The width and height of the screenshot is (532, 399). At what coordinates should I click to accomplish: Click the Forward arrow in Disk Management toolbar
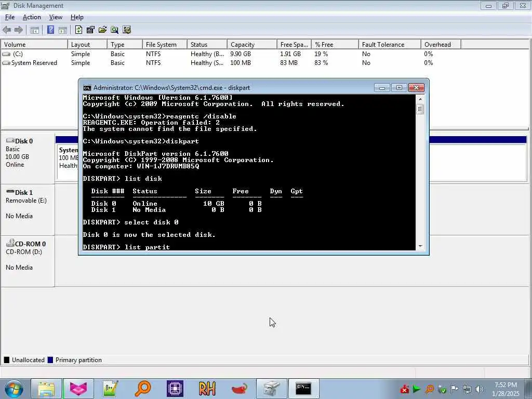pos(19,30)
